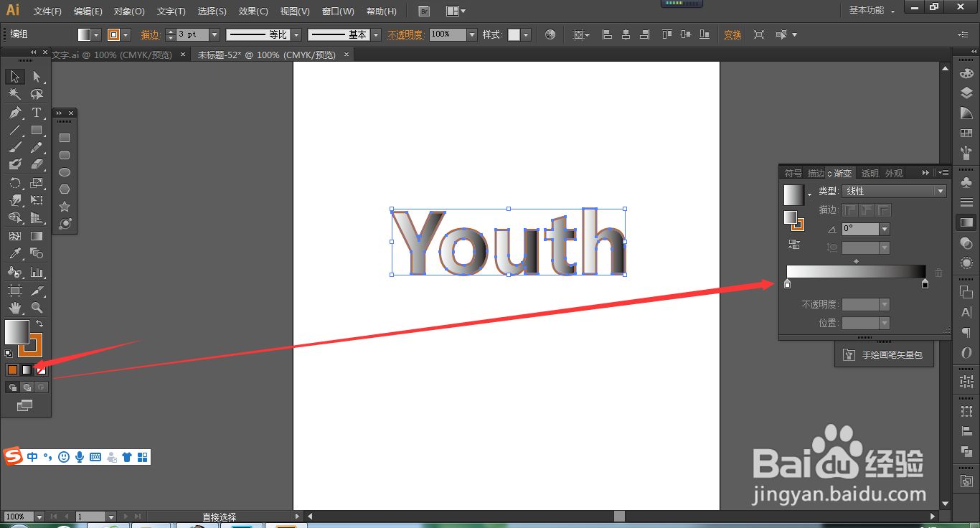Viewport: 980px width, 528px height.
Task: Click the 不透明度 link in control bar
Action: 405,34
